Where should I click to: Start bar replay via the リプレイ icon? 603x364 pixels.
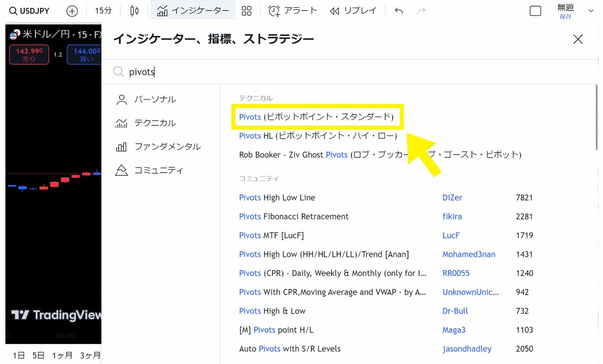pyautogui.click(x=335, y=11)
